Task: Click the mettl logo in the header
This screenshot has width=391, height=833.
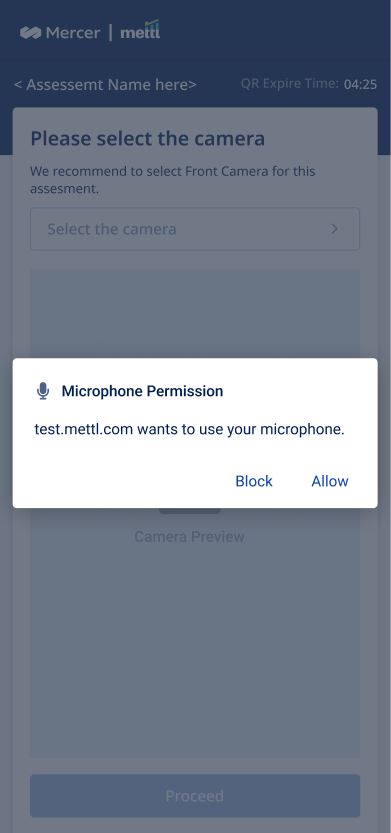Action: click(x=140, y=30)
